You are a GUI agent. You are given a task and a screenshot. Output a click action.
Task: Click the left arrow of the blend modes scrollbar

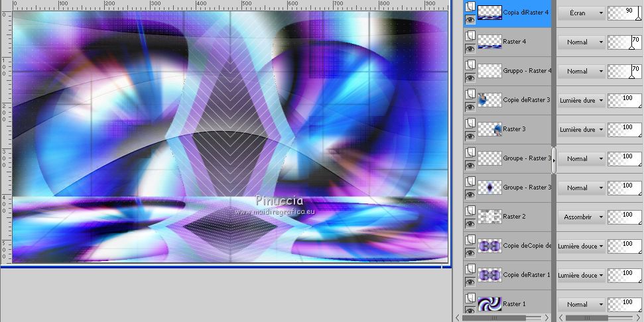tap(560, 317)
